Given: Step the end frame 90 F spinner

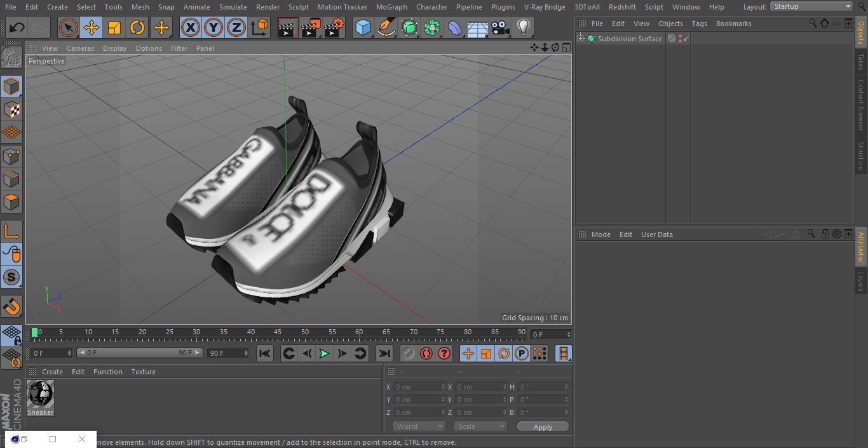Looking at the screenshot, I should click(245, 353).
